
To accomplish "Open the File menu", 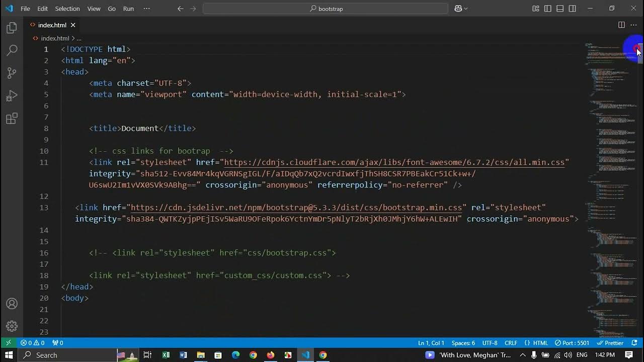I will pyautogui.click(x=25, y=9).
